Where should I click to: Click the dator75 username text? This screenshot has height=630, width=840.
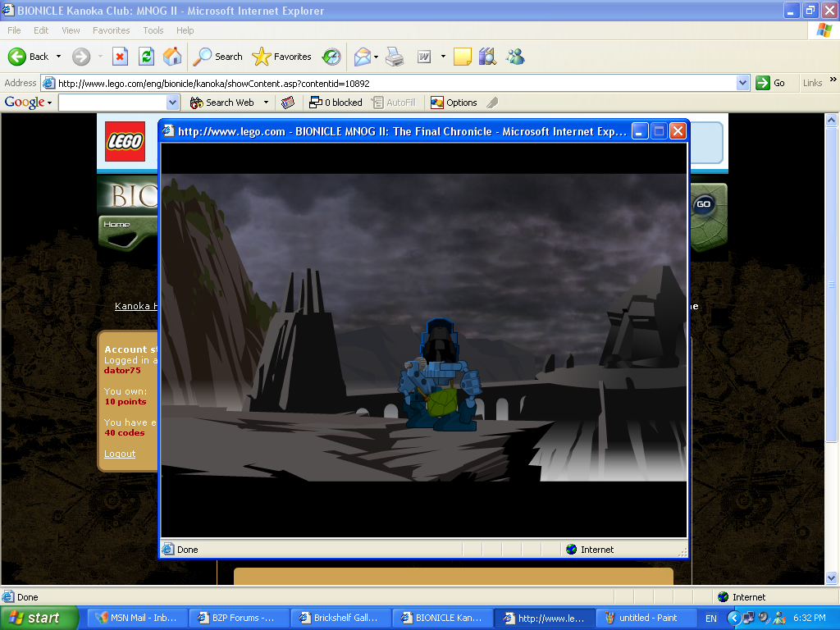point(122,370)
